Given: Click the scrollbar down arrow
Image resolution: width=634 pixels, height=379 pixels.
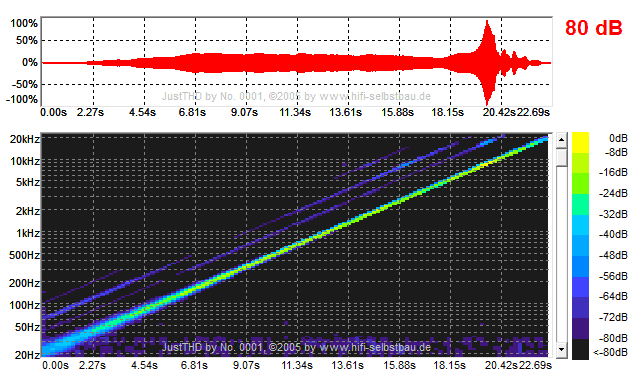Looking at the screenshot, I should 561,349.
